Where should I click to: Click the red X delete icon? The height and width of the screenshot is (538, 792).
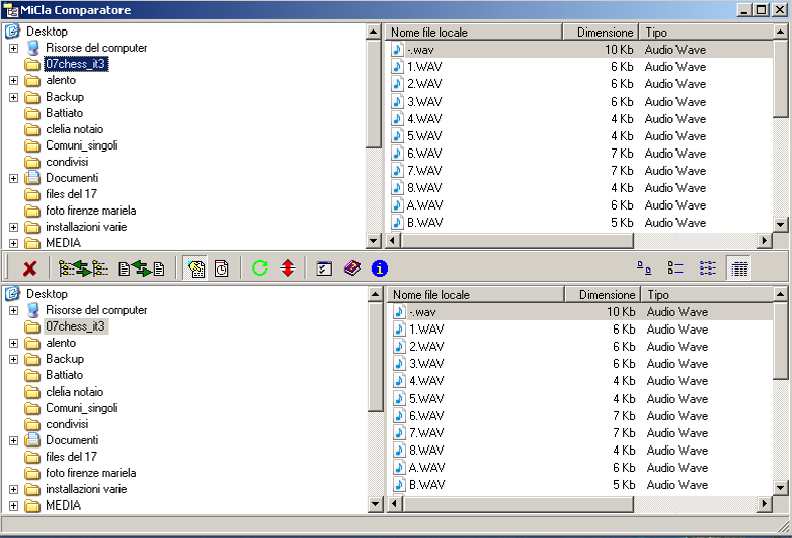pyautogui.click(x=30, y=268)
